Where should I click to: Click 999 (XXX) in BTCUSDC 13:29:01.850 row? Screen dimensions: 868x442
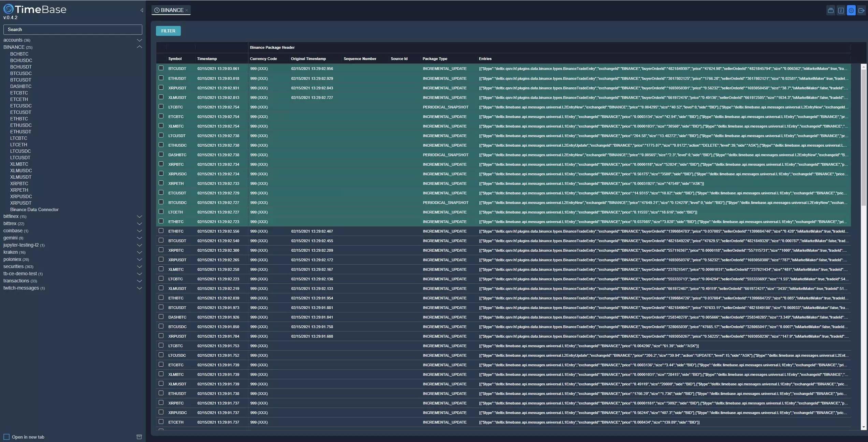(x=259, y=327)
